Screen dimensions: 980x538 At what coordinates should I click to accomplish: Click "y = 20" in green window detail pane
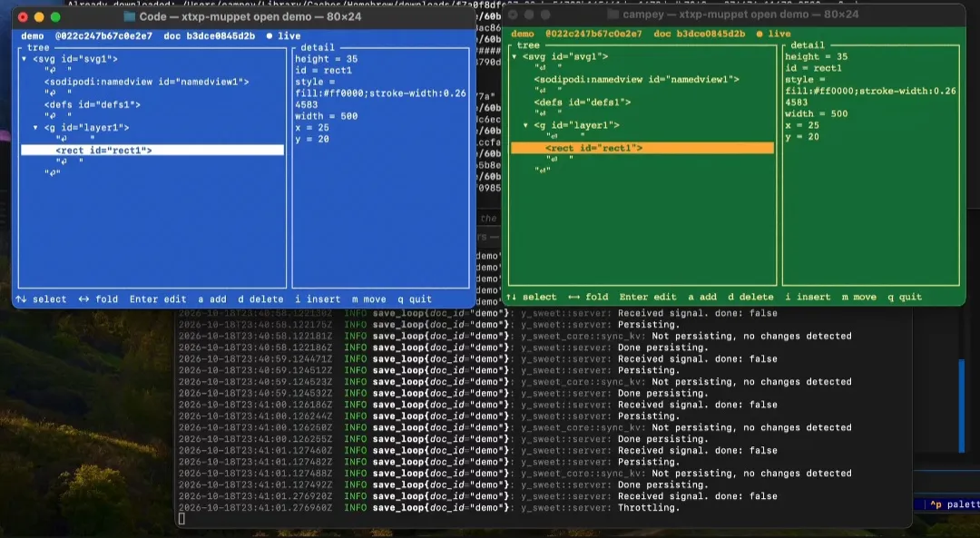[x=802, y=137]
